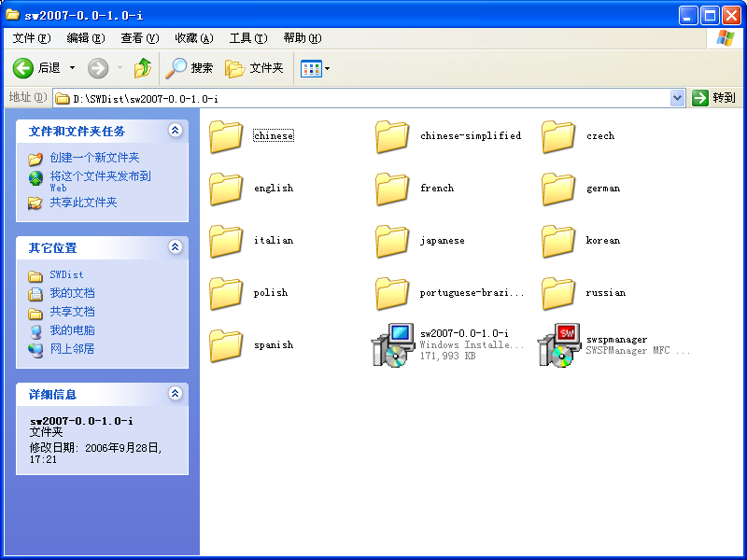This screenshot has width=747, height=560.
Task: Select the english folder name label
Action: 274,189
